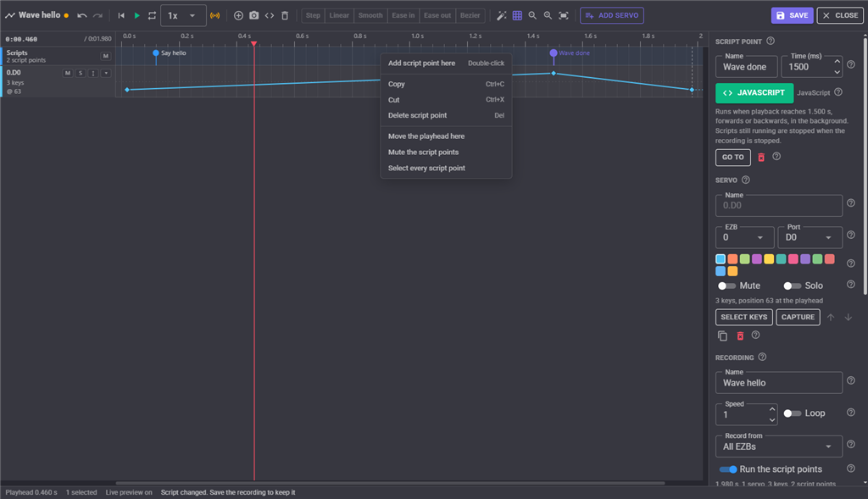Choose Cut from the context menu

446,100
